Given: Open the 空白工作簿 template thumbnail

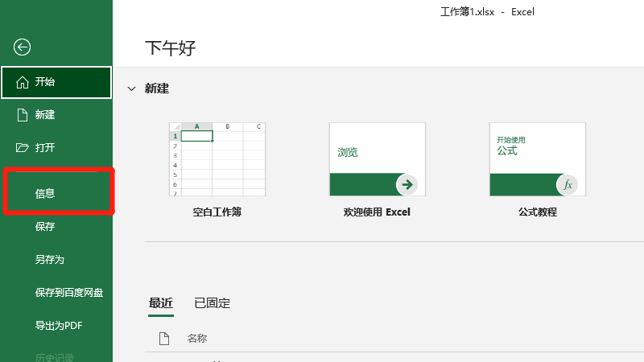Looking at the screenshot, I should coord(217,159).
